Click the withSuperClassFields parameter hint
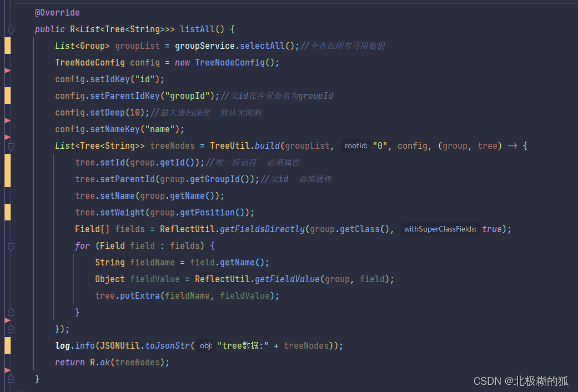This screenshot has width=578, height=392. click(x=440, y=229)
